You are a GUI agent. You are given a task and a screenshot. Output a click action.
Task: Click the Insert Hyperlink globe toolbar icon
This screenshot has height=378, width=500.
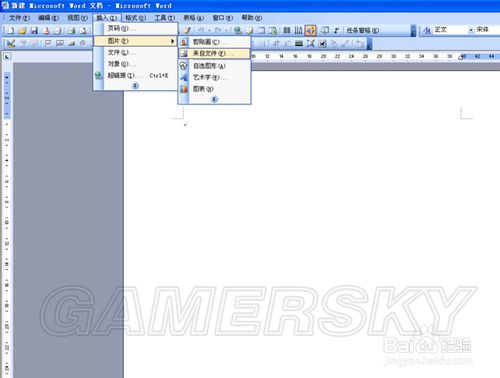click(238, 30)
